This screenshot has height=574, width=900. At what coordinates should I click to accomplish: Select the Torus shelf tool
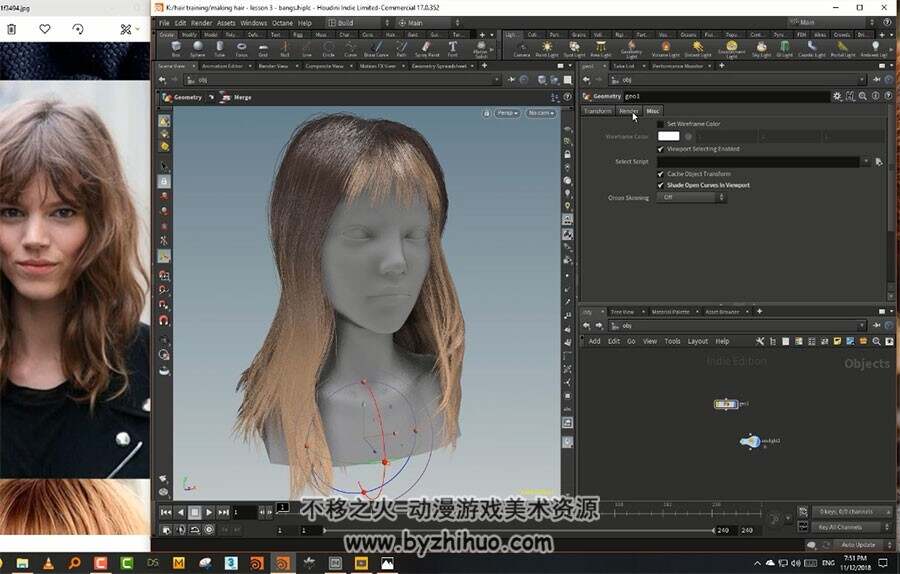point(241,49)
